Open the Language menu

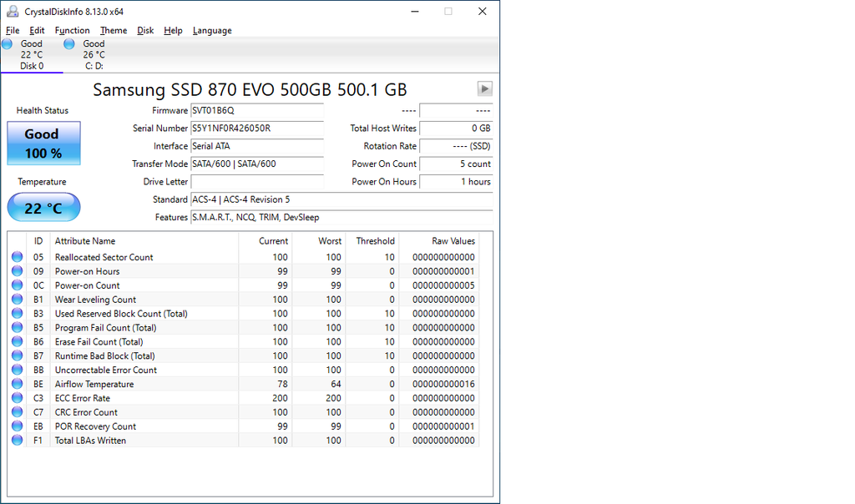[212, 31]
